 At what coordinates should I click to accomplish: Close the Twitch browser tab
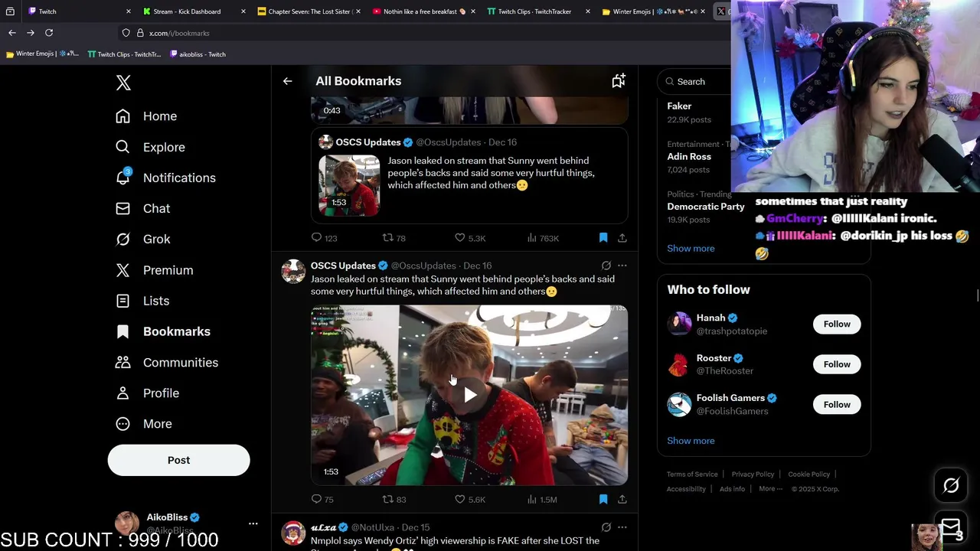[129, 11]
